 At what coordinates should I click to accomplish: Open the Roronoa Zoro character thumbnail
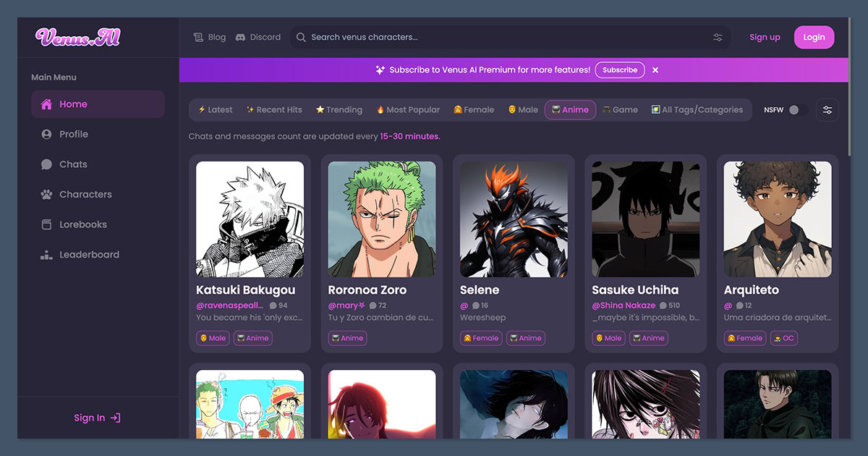(382, 219)
